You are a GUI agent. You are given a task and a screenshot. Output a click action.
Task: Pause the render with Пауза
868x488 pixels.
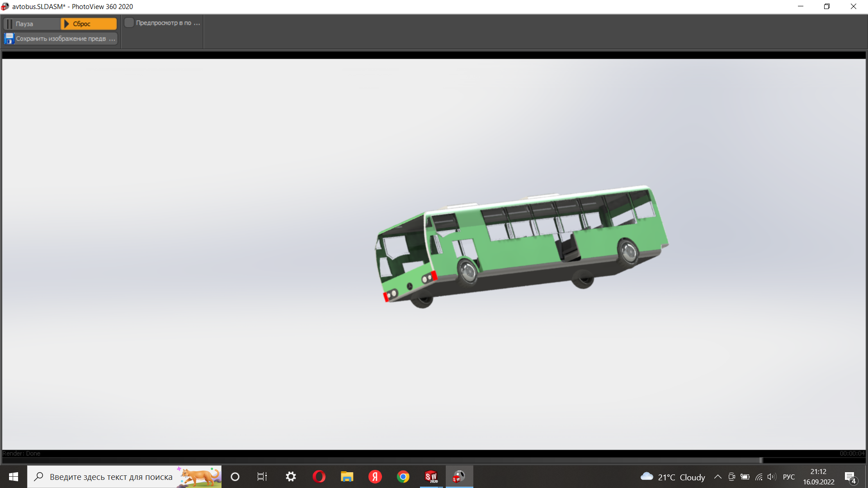click(x=32, y=24)
